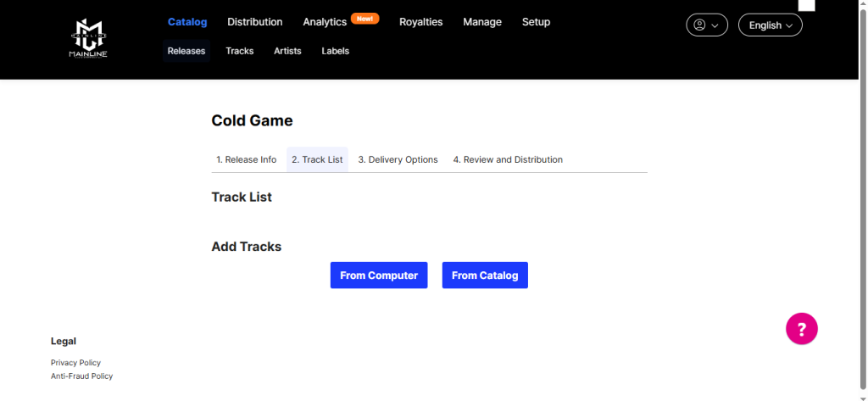Open the 4. Review and Distribution step
Image resolution: width=868 pixels, height=401 pixels.
[x=507, y=159]
